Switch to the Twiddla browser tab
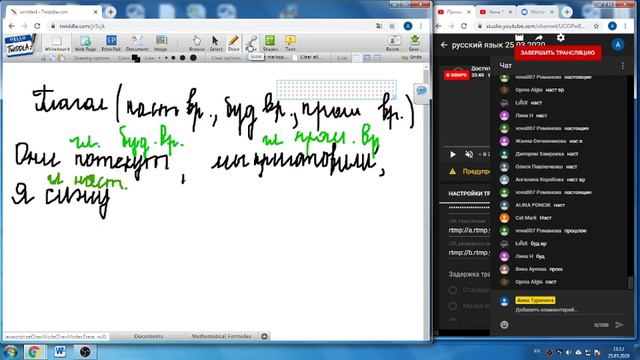 pos(54,12)
